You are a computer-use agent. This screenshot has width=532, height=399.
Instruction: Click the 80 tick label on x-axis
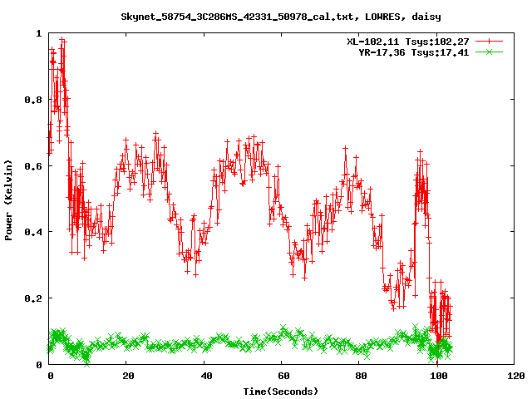[x=359, y=376]
